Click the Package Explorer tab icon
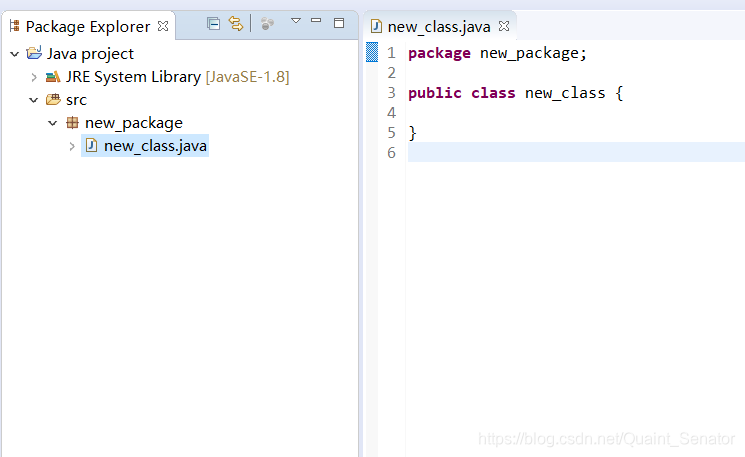The image size is (745, 457). tap(14, 26)
